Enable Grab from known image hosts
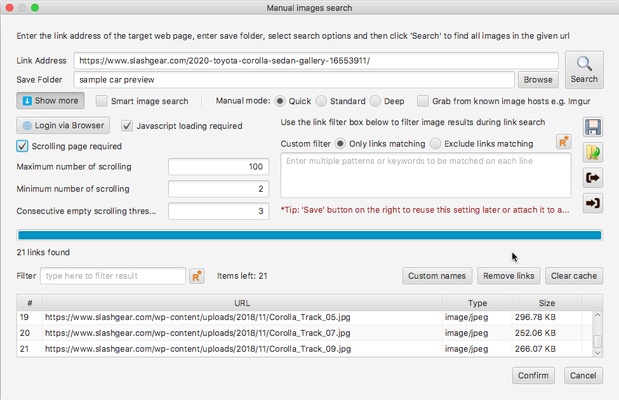619x400 pixels. (422, 101)
